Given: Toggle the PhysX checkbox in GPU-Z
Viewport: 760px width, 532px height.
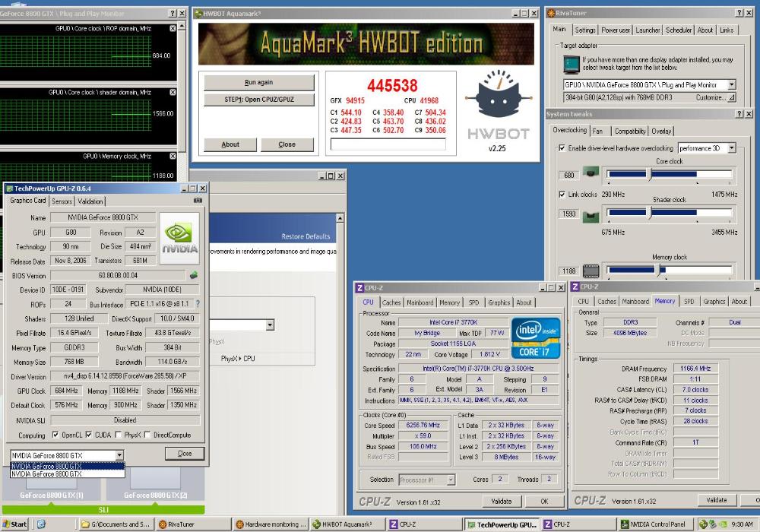Looking at the screenshot, I should coord(119,435).
